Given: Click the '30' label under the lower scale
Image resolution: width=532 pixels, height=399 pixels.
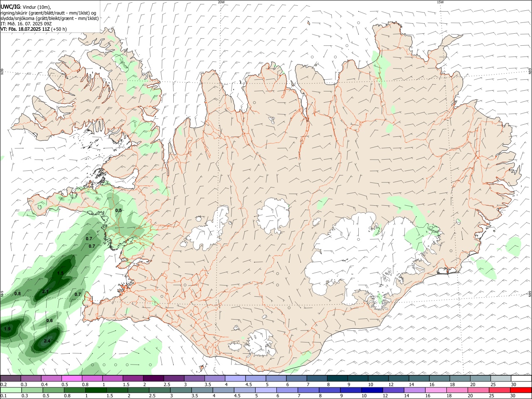Looking at the screenshot, I should (x=514, y=396).
